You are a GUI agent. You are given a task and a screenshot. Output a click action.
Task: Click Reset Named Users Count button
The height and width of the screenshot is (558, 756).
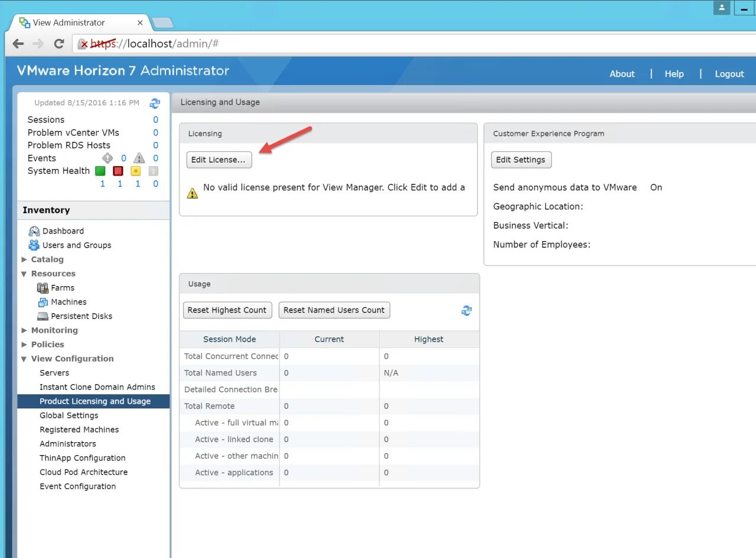point(334,310)
